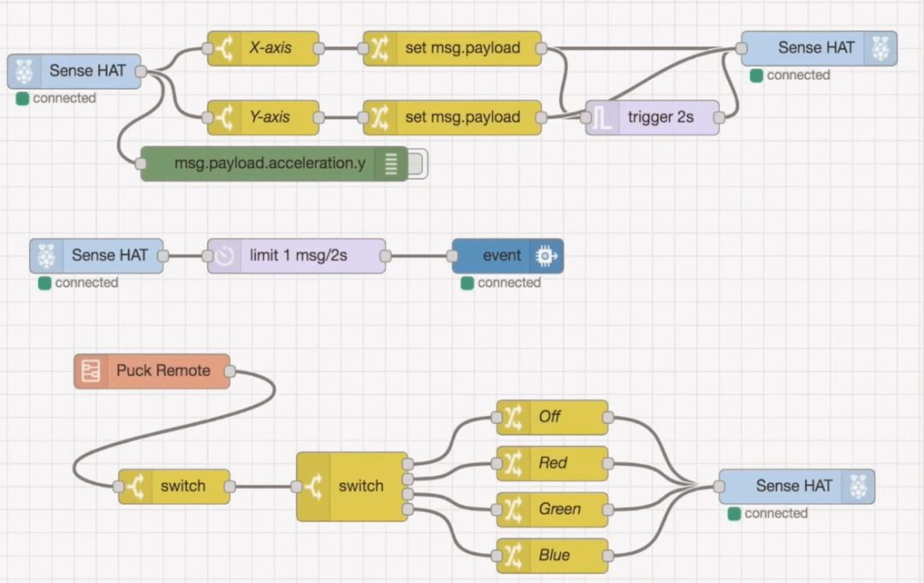Click the Blue change node icon

point(512,556)
